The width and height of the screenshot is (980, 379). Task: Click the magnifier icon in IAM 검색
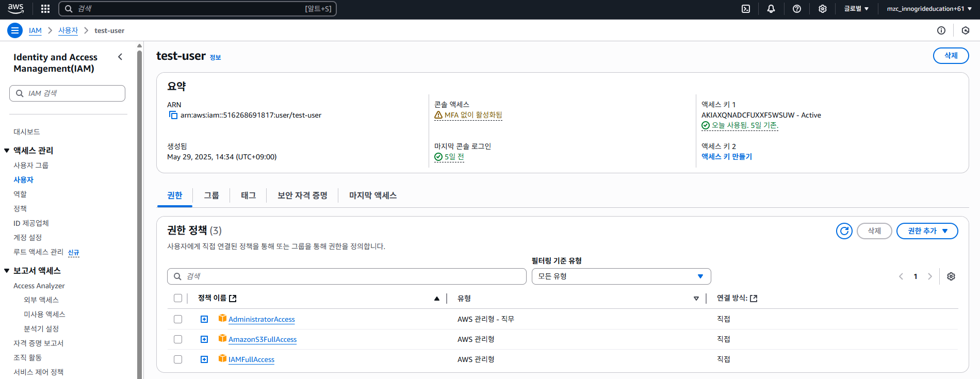coord(20,93)
